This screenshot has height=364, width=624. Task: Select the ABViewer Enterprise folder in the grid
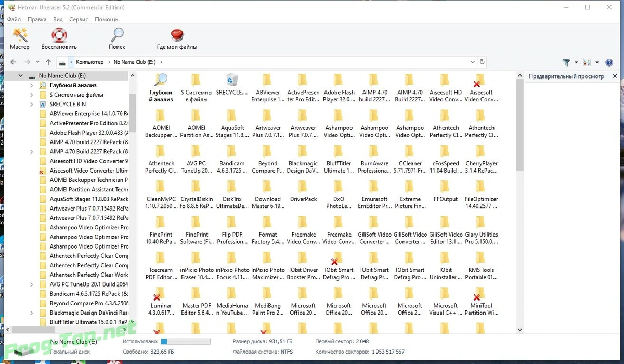267,88
